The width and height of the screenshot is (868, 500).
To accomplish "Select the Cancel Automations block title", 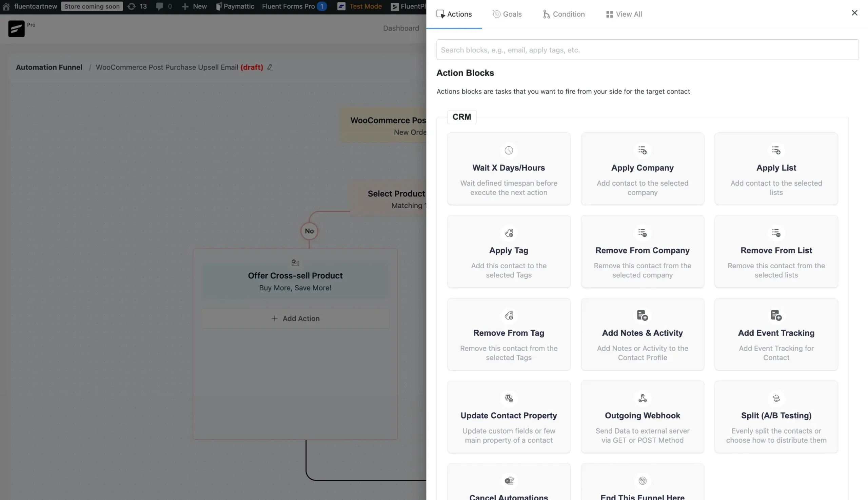I will [x=509, y=497].
